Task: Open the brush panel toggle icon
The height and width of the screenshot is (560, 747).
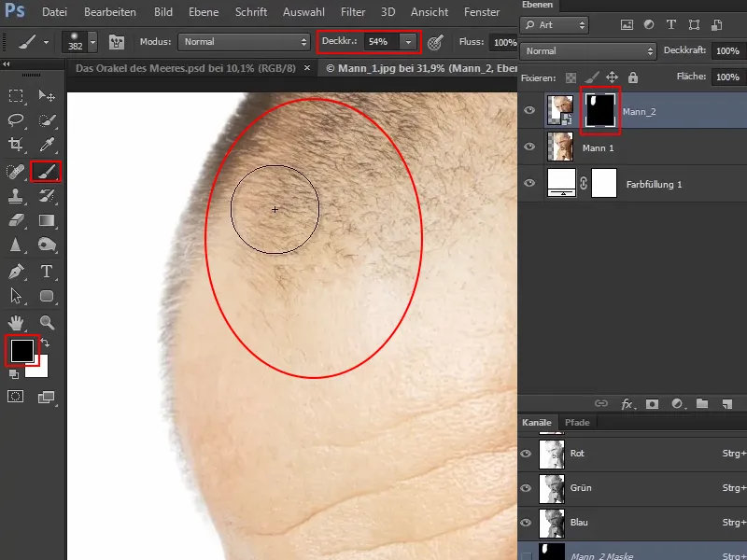Action: pyautogui.click(x=116, y=42)
